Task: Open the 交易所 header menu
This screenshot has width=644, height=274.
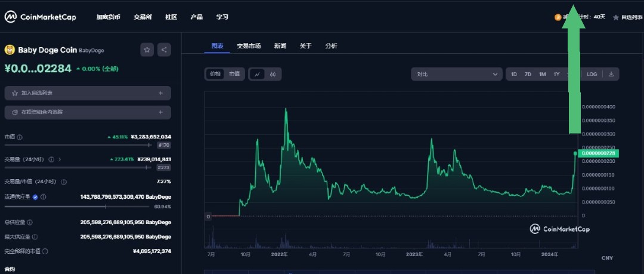Action: pyautogui.click(x=143, y=17)
